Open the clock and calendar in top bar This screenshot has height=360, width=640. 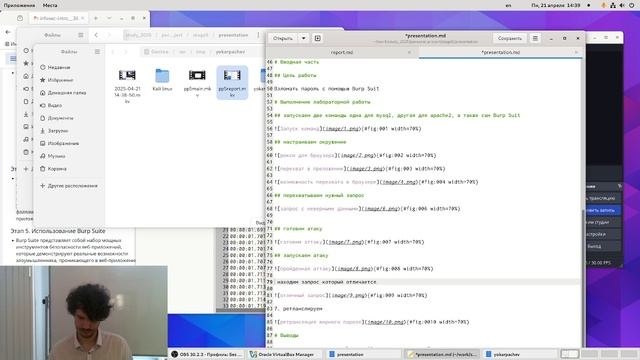pos(556,5)
